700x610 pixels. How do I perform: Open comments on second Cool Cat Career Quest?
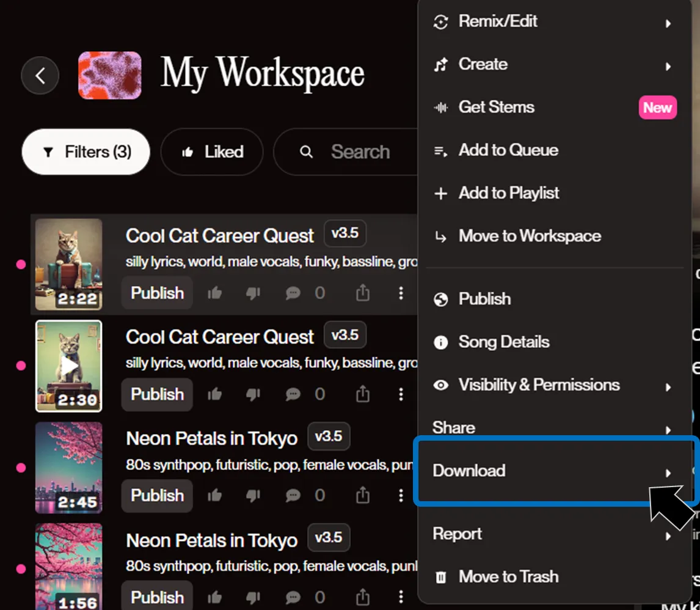(293, 395)
